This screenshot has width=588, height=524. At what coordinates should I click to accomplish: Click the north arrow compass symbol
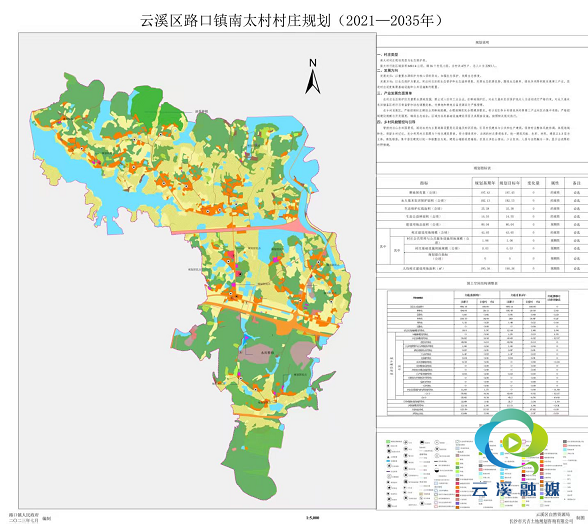pyautogui.click(x=312, y=77)
